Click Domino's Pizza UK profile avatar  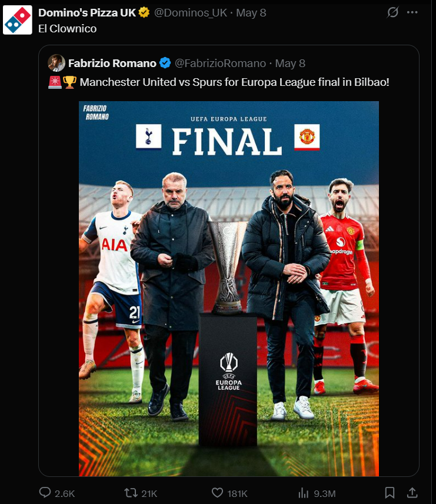18,20
